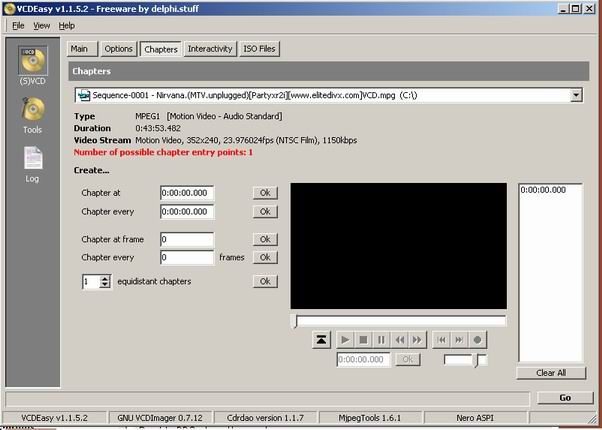Click the Cdrdao version 1.1.7 status entry
This screenshot has height=430, width=602.
265,418
